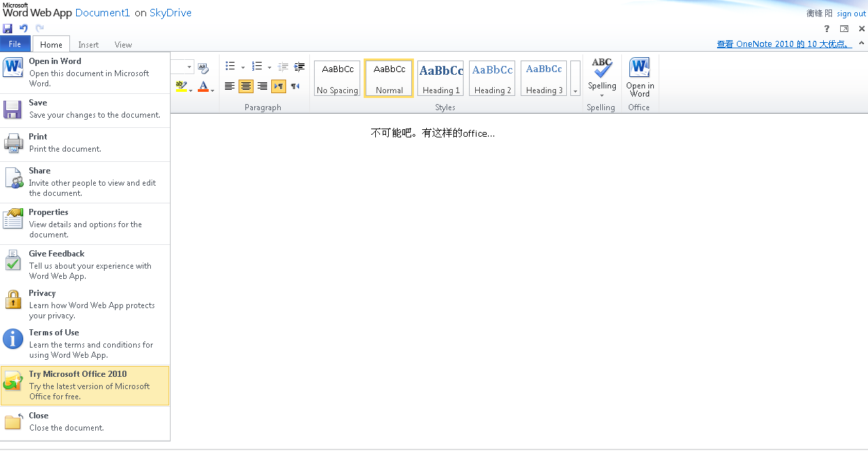Expand the Styles gallery more arrow
This screenshot has width=868, height=451.
[x=575, y=78]
